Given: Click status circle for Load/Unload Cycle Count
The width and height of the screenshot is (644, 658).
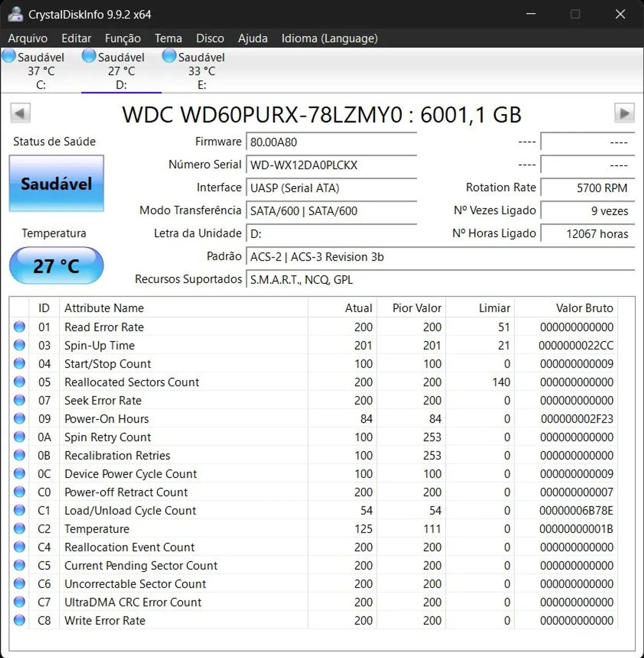Looking at the screenshot, I should (20, 510).
